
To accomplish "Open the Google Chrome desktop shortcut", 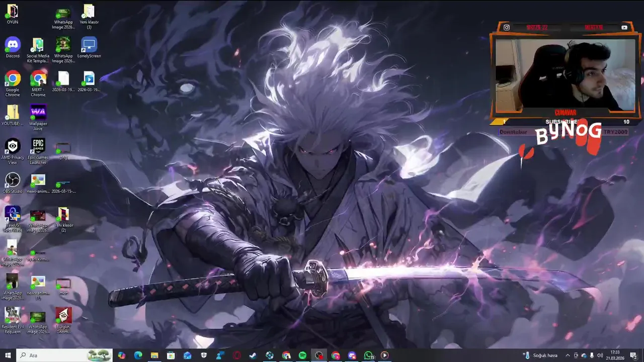I will tap(13, 83).
